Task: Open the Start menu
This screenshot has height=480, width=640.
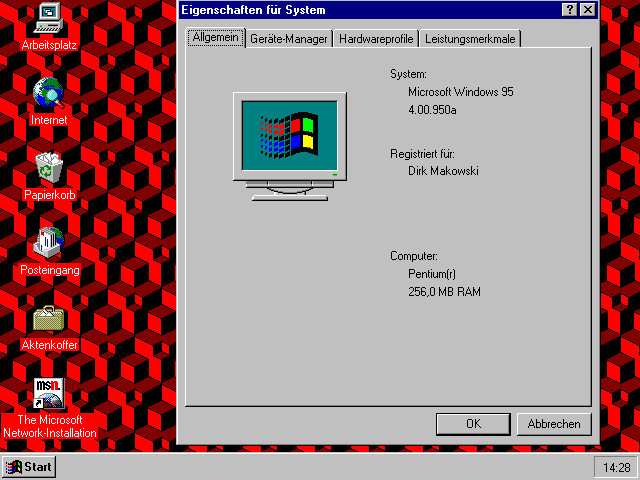Action: pyautogui.click(x=29, y=467)
